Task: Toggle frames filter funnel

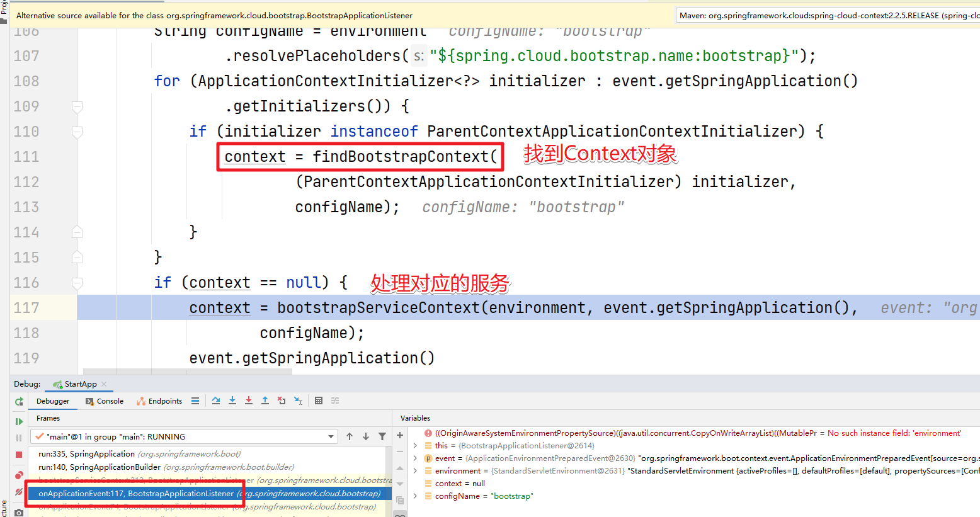Action: pyautogui.click(x=382, y=436)
